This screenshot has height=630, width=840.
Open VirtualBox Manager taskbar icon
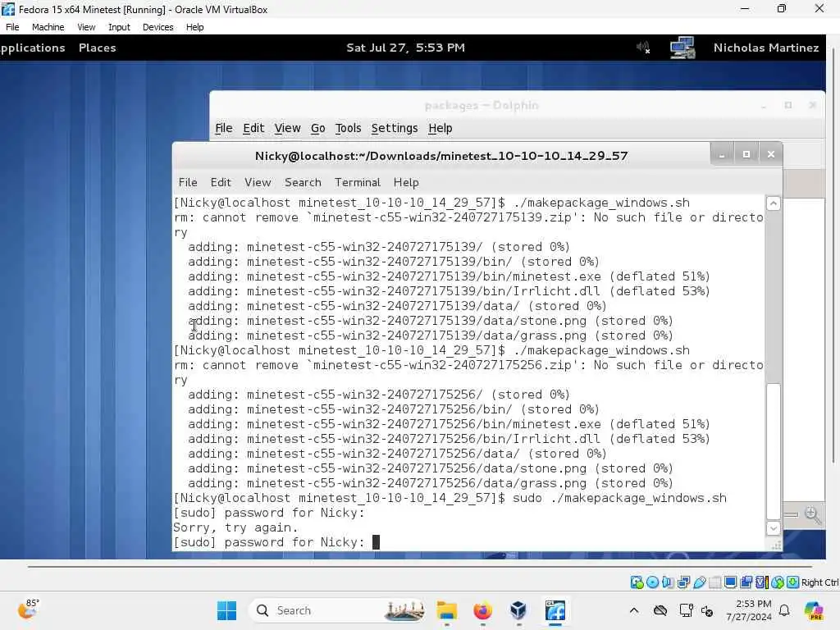point(518,610)
